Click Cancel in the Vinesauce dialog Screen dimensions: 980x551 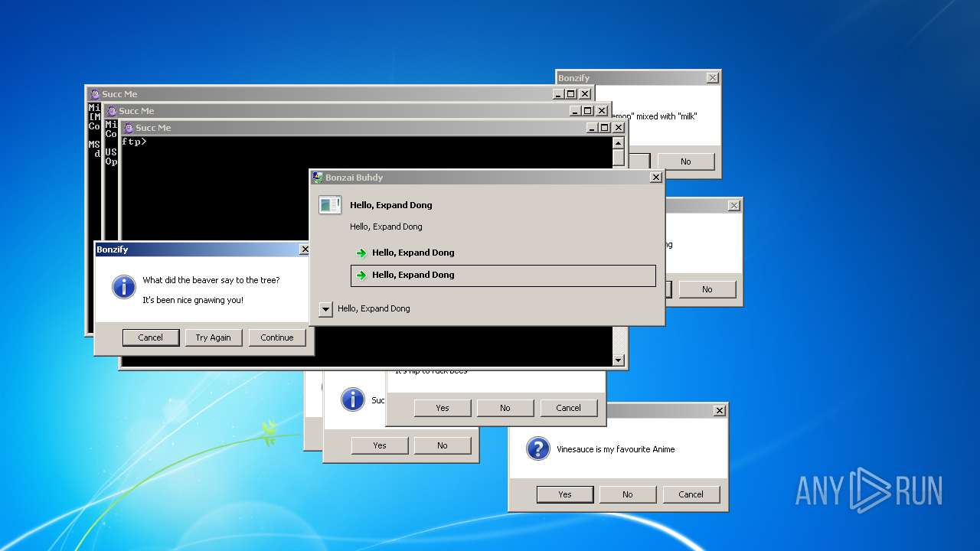click(x=691, y=494)
